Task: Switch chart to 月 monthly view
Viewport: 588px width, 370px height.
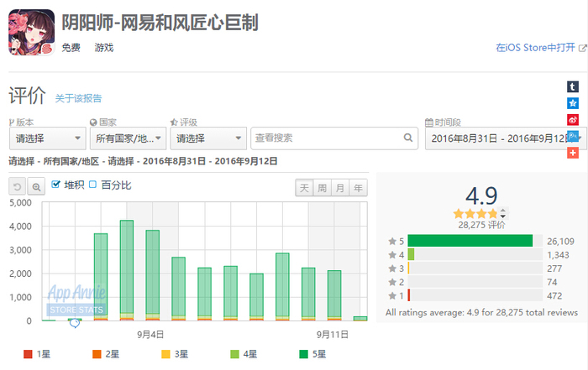Action: coord(340,188)
